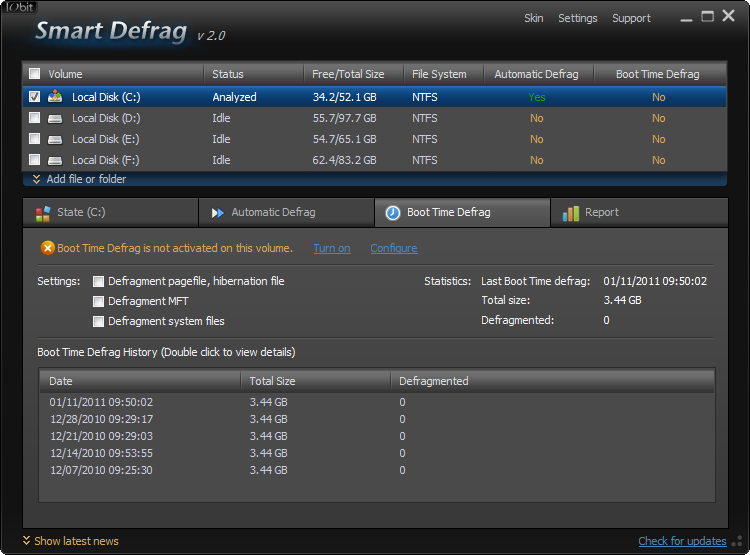Open the Skin menu
The height and width of the screenshot is (555, 750).
[533, 18]
